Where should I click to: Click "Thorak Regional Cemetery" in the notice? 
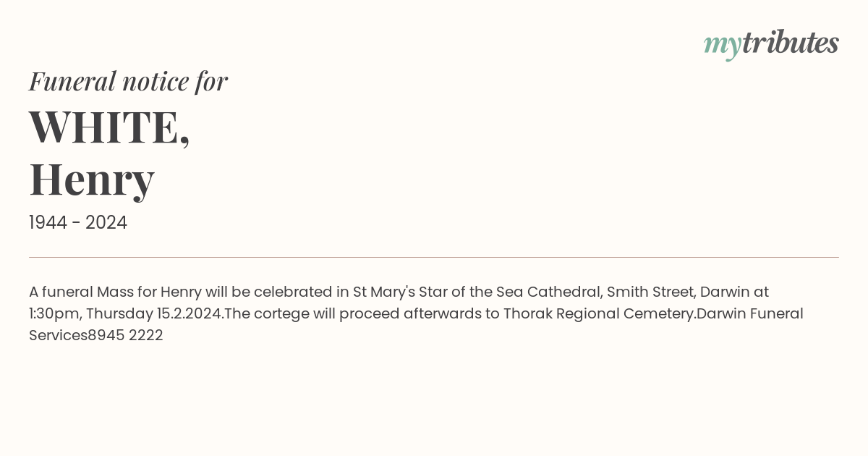(x=597, y=313)
